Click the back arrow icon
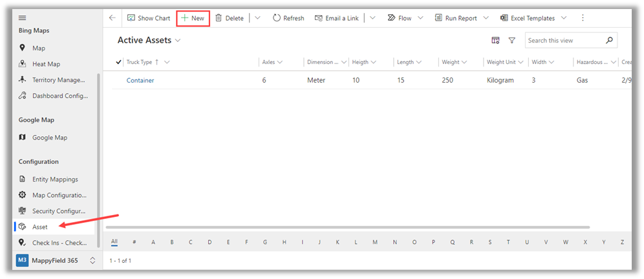644x279 pixels. coord(113,18)
